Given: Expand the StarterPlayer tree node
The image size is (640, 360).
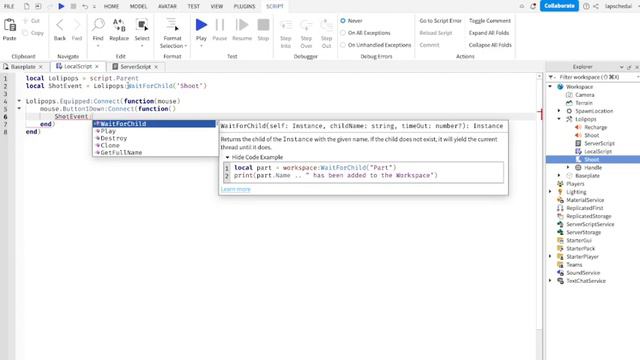Looking at the screenshot, I should tap(550, 256).
